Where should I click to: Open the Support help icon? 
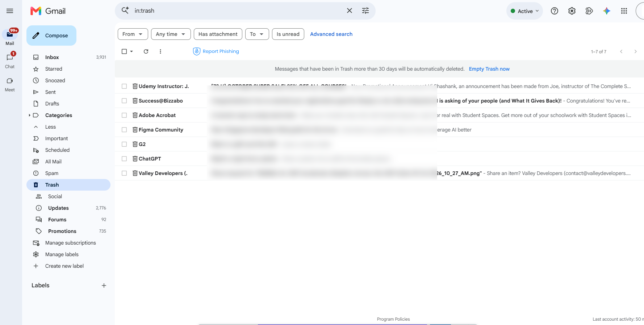(x=555, y=11)
